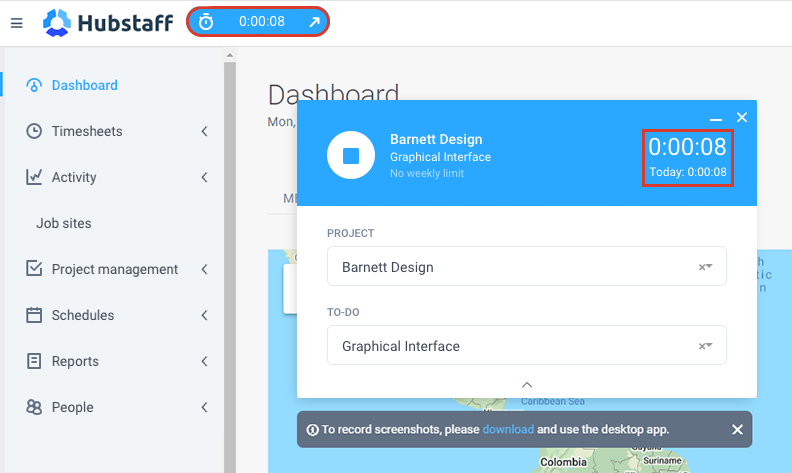Close the timer widget
The width and height of the screenshot is (792, 473).
(x=741, y=117)
